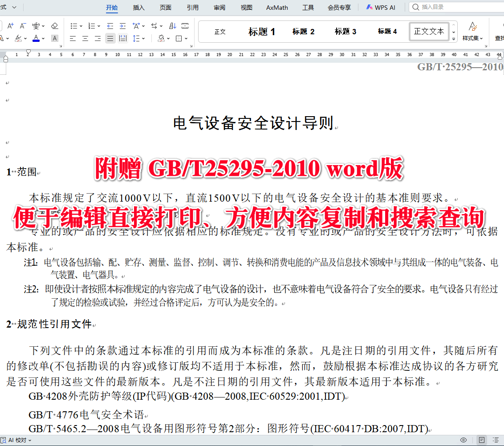Select the increase font size icon
This screenshot has width=504, height=446.
[10, 26]
